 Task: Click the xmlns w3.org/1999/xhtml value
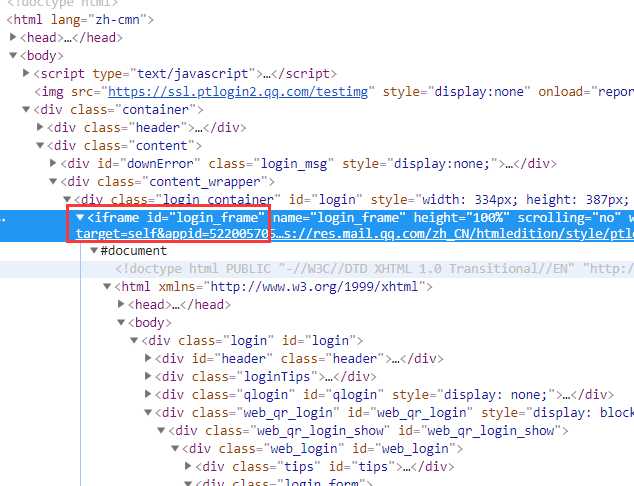(x=314, y=287)
